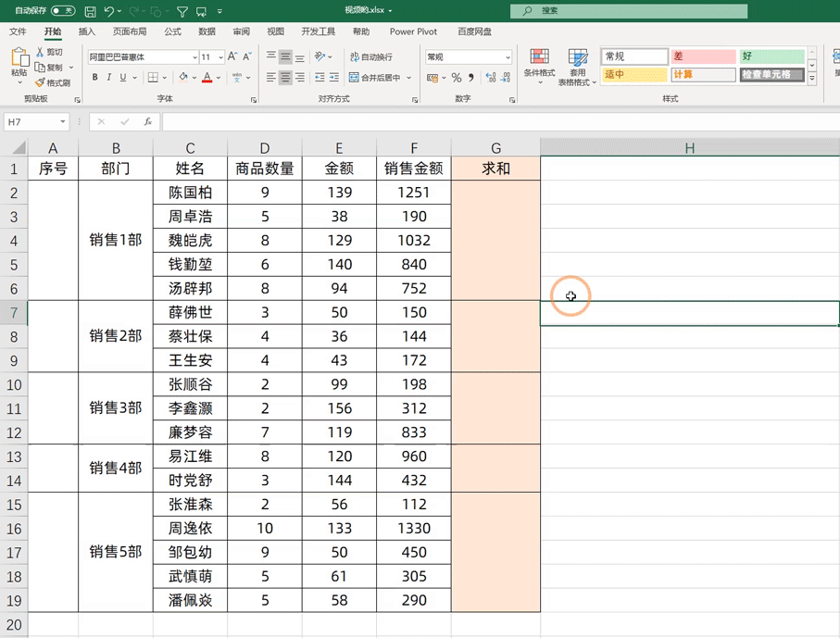Select the 求和 header cell
This screenshot has height=638, width=840.
coord(495,169)
